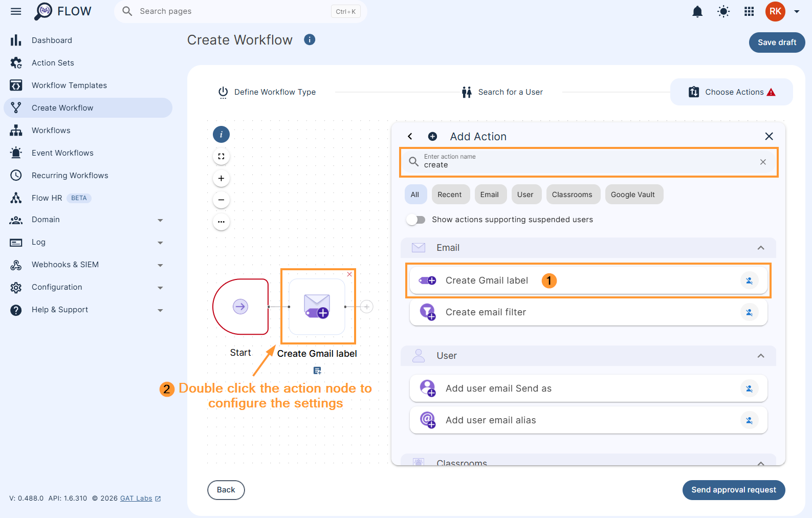Click the plus icon next to Add Action
This screenshot has height=518, width=812.
(x=432, y=136)
